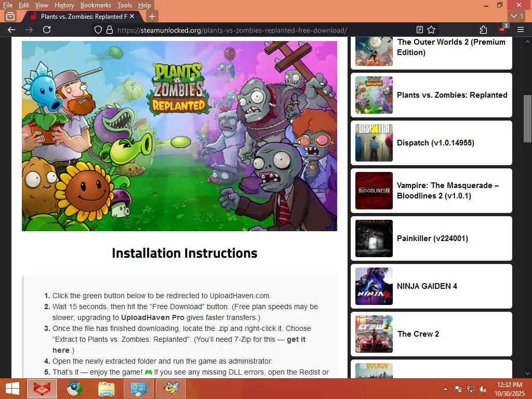Open The Crew 2 link
Screen dimensions: 532x399
tap(418, 334)
